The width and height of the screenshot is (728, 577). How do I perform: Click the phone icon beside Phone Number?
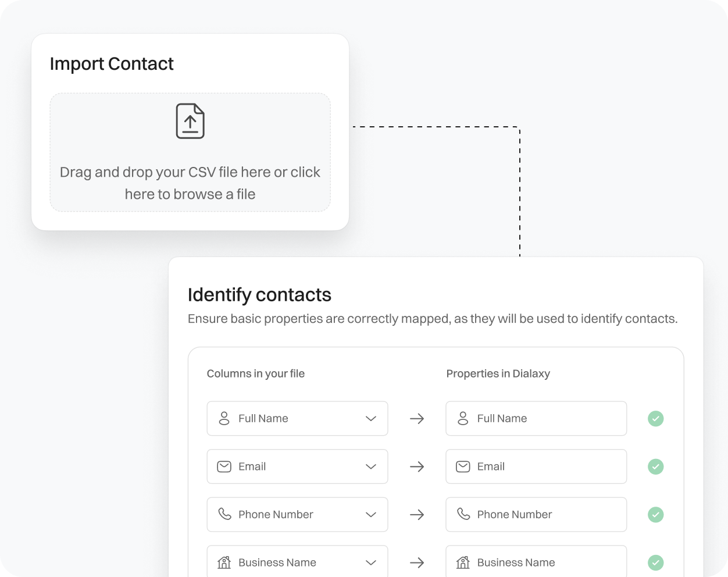tap(224, 514)
